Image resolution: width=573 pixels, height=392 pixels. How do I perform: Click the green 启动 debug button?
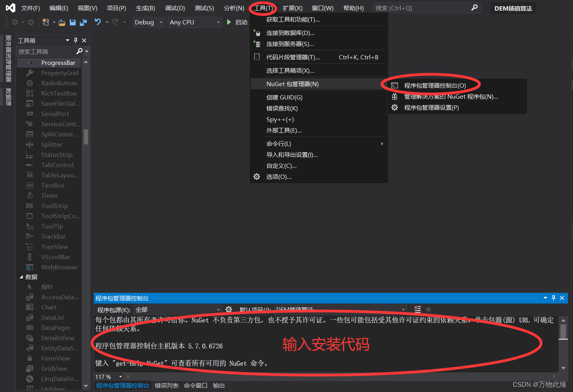coord(230,22)
